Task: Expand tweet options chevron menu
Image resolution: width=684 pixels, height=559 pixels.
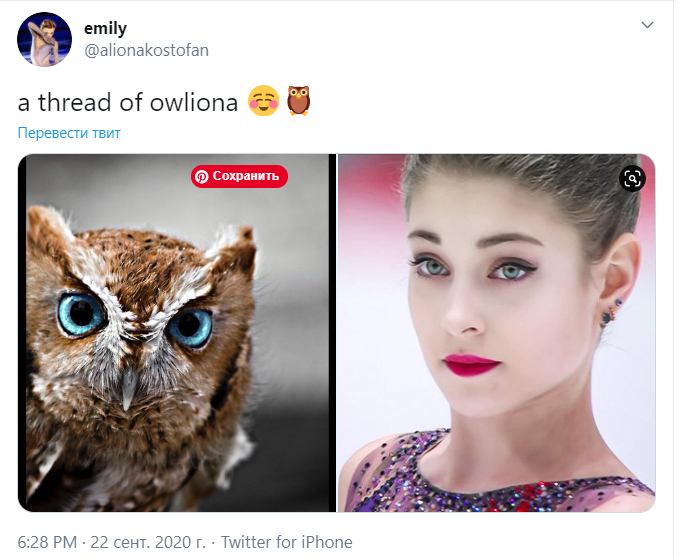Action: coord(648,24)
